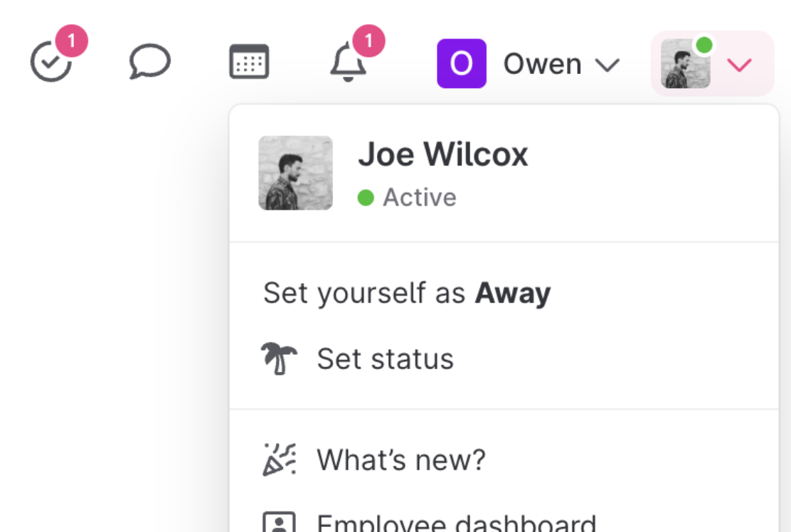The height and width of the screenshot is (532, 791).
Task: Click the red badge on notification bell
Action: click(368, 42)
